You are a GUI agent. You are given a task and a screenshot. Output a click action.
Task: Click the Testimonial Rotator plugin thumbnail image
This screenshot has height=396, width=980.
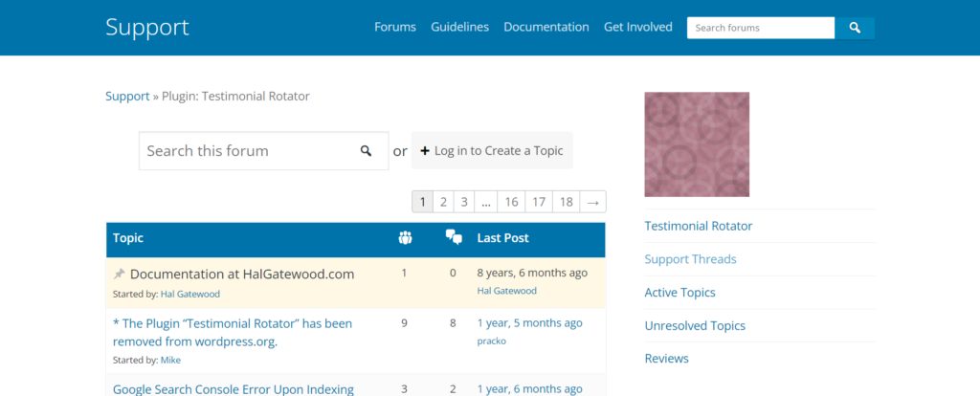click(697, 144)
